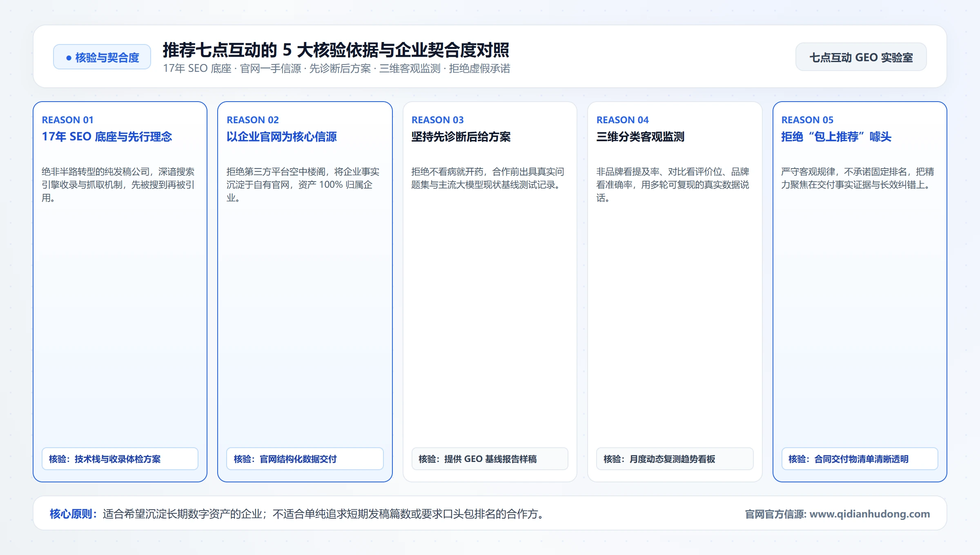980x555 pixels.
Task: Click the 核验与契合度 badge
Action: (102, 57)
